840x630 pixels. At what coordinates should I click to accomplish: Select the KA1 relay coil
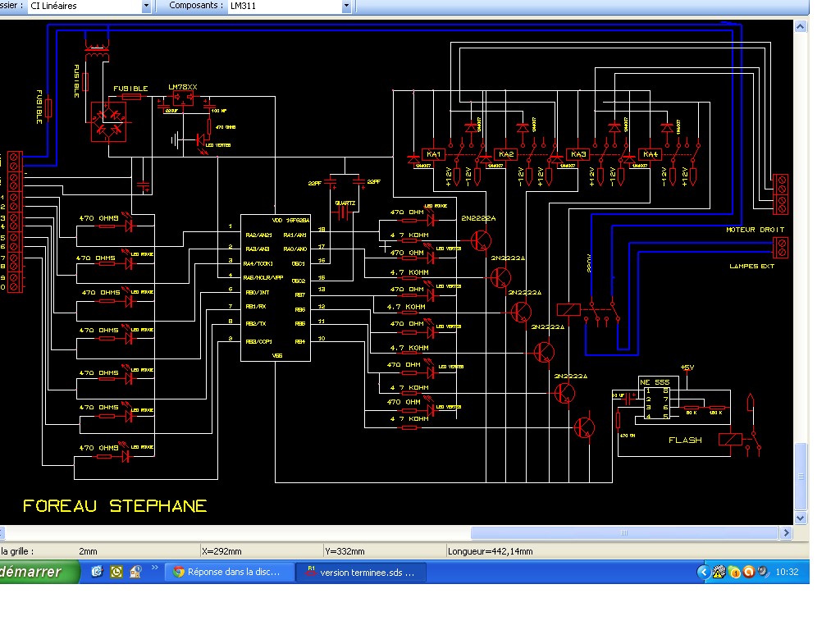pyautogui.click(x=433, y=154)
